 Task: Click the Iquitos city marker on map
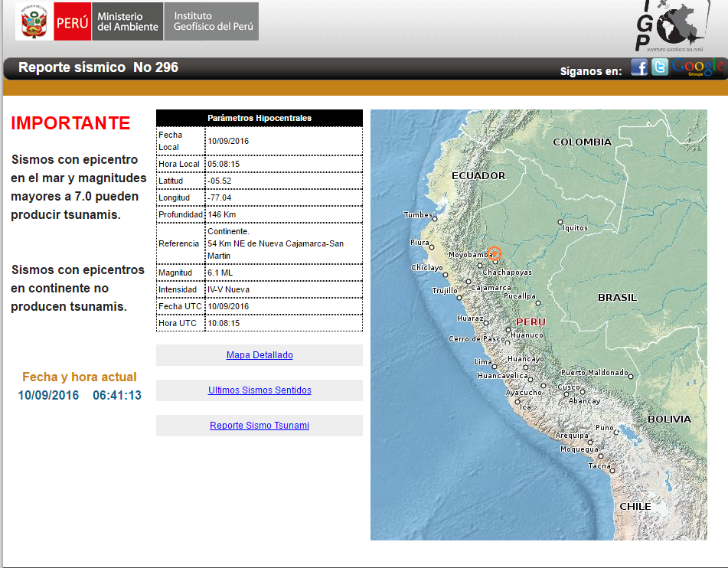click(x=560, y=222)
